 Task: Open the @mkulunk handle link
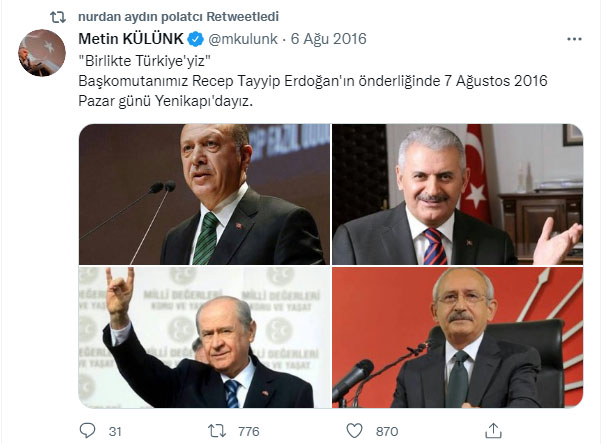point(243,39)
